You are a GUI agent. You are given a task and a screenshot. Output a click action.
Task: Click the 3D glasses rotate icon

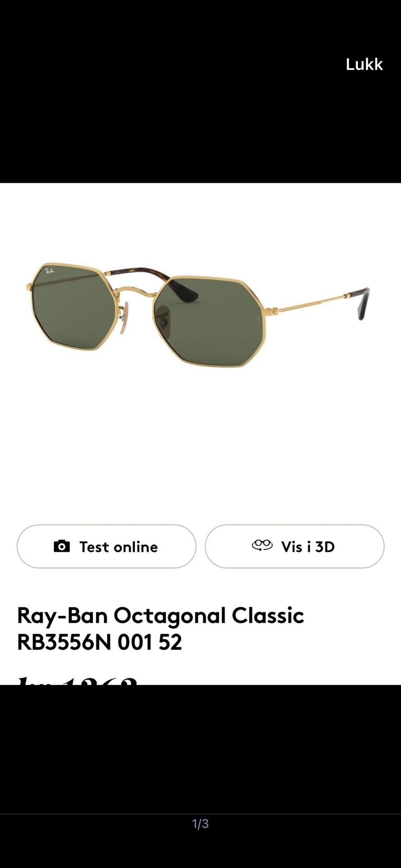click(x=262, y=546)
